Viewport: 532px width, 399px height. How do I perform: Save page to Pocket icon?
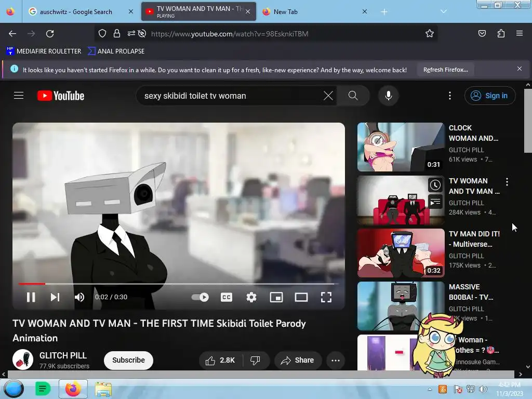click(482, 33)
